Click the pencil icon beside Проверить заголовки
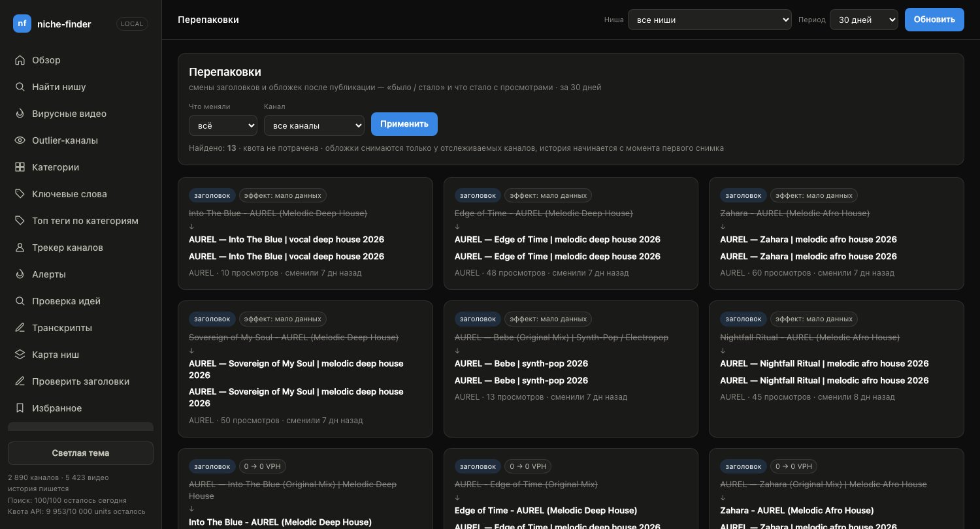 (x=20, y=381)
